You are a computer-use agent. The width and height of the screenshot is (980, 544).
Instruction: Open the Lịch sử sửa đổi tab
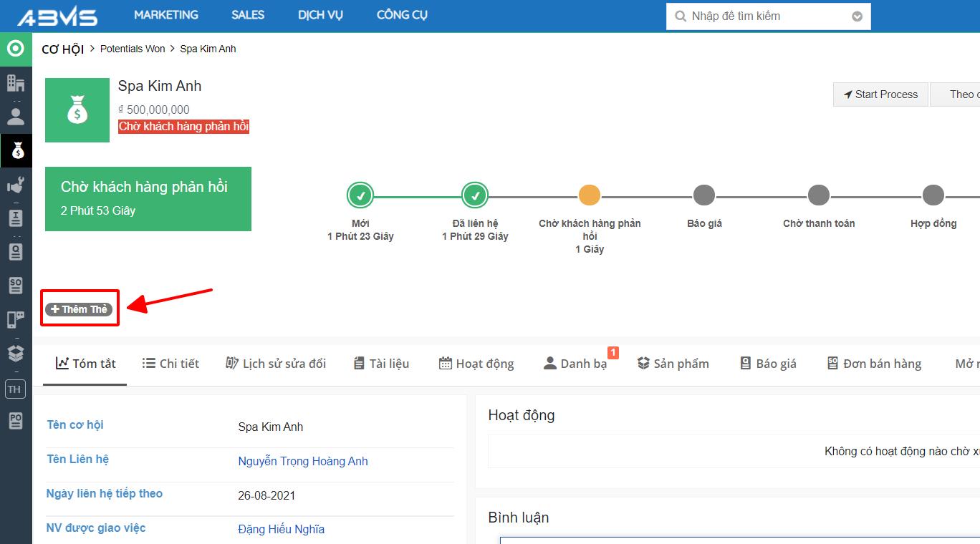click(x=276, y=364)
